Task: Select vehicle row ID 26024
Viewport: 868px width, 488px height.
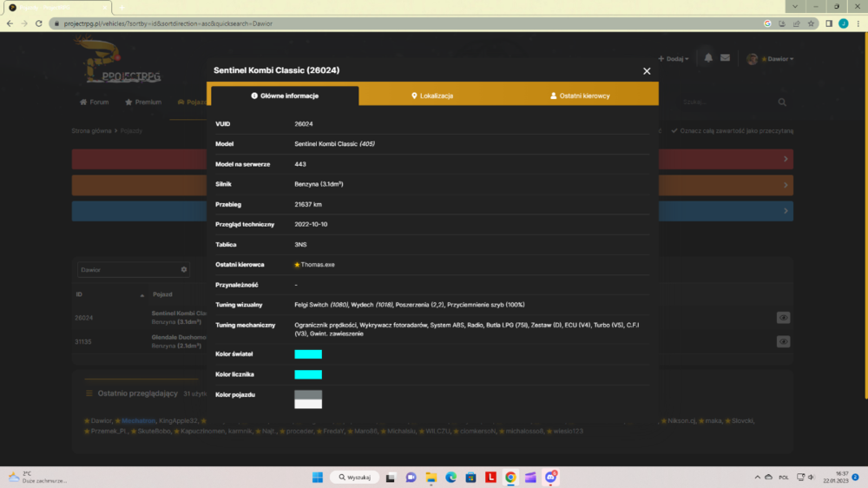Action: click(x=83, y=318)
